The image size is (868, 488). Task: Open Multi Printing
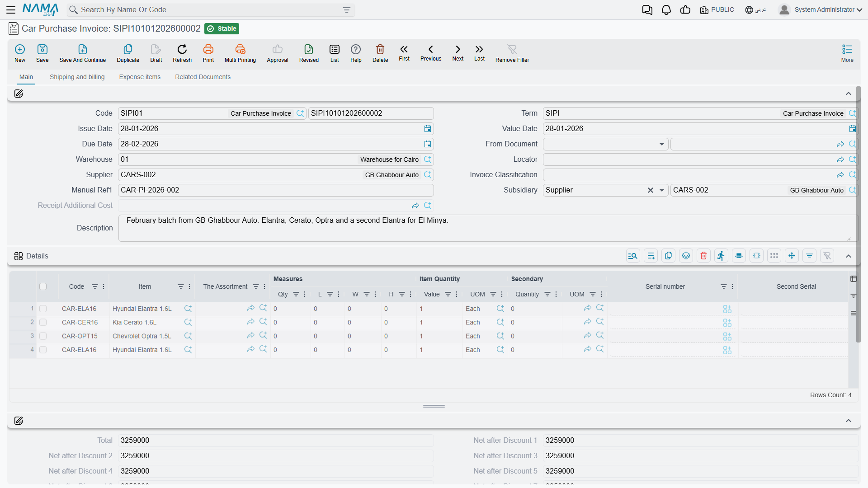point(240,53)
